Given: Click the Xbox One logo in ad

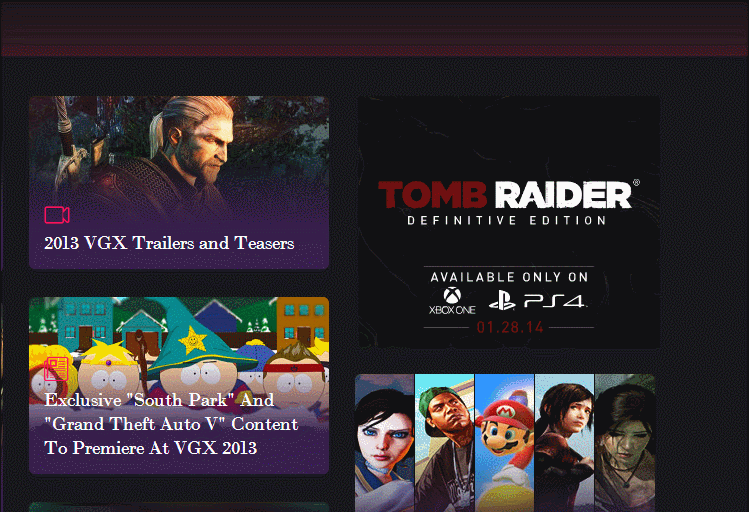Looking at the screenshot, I should 452,301.
